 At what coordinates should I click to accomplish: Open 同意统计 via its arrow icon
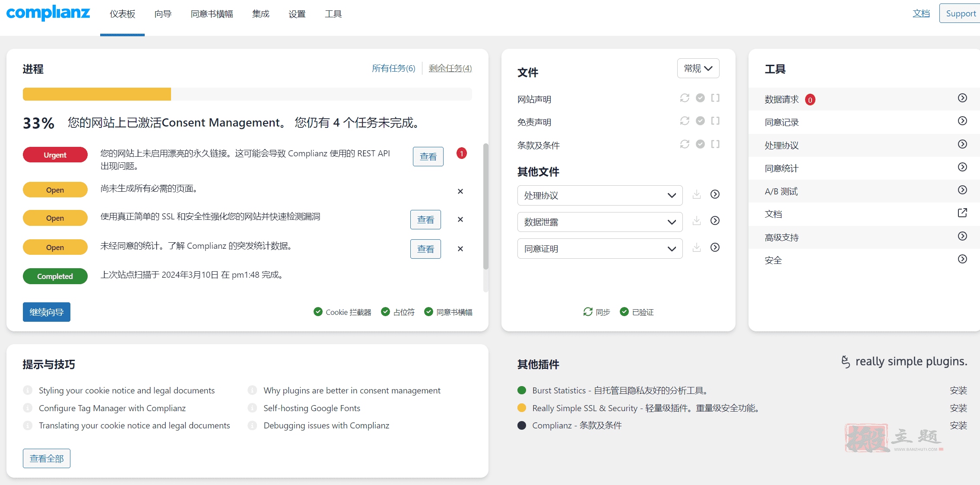tap(962, 167)
